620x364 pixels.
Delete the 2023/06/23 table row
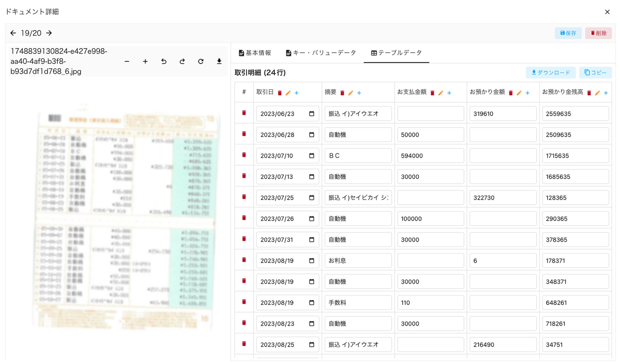click(x=244, y=113)
